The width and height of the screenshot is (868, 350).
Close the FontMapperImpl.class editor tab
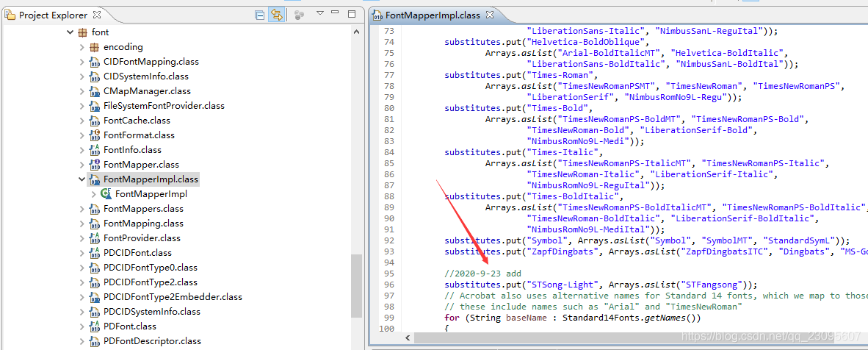click(488, 15)
